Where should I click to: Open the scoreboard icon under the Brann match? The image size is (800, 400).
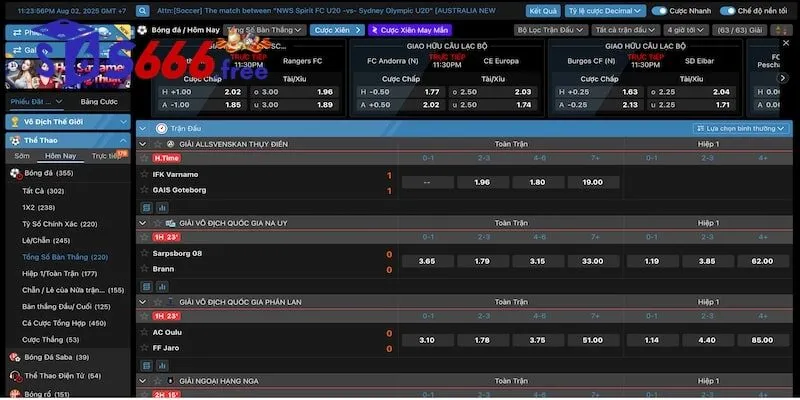pyautogui.click(x=146, y=287)
